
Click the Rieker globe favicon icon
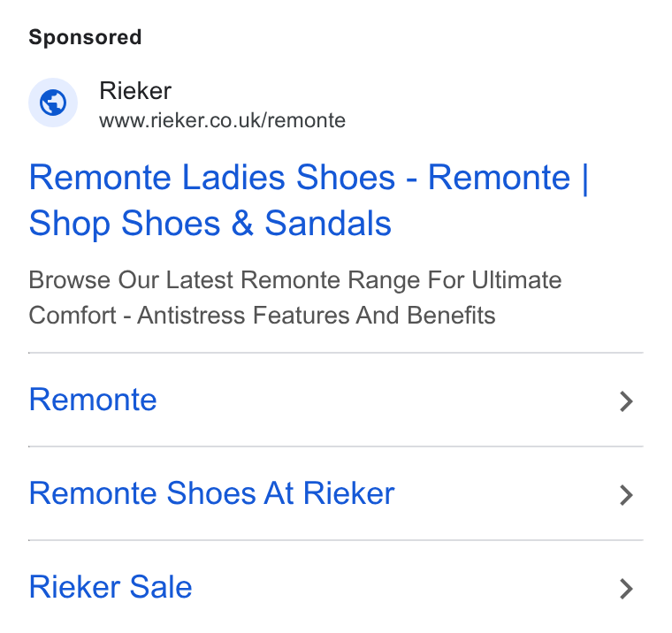[53, 103]
